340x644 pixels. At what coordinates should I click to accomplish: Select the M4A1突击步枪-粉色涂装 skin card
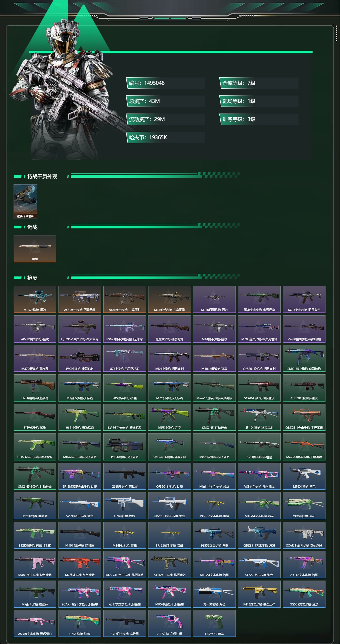tap(35, 564)
